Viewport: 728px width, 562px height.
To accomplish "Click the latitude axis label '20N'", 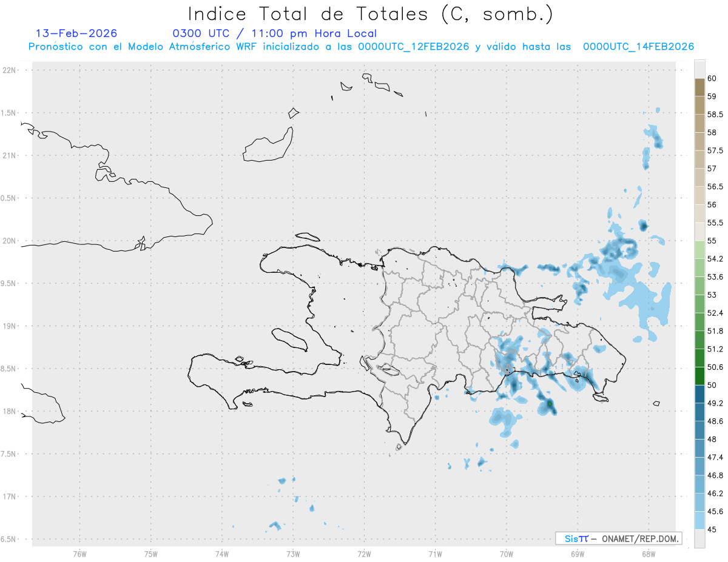I will click(10, 241).
